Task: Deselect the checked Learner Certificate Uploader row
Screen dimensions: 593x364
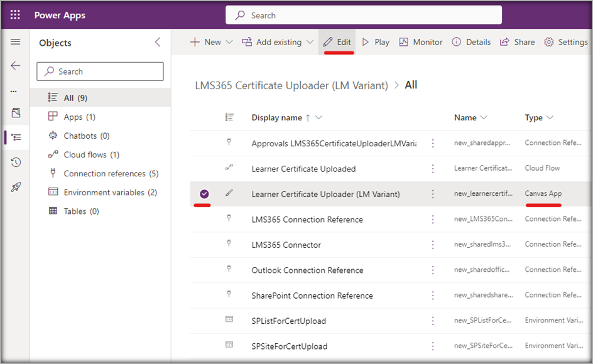Action: click(204, 194)
